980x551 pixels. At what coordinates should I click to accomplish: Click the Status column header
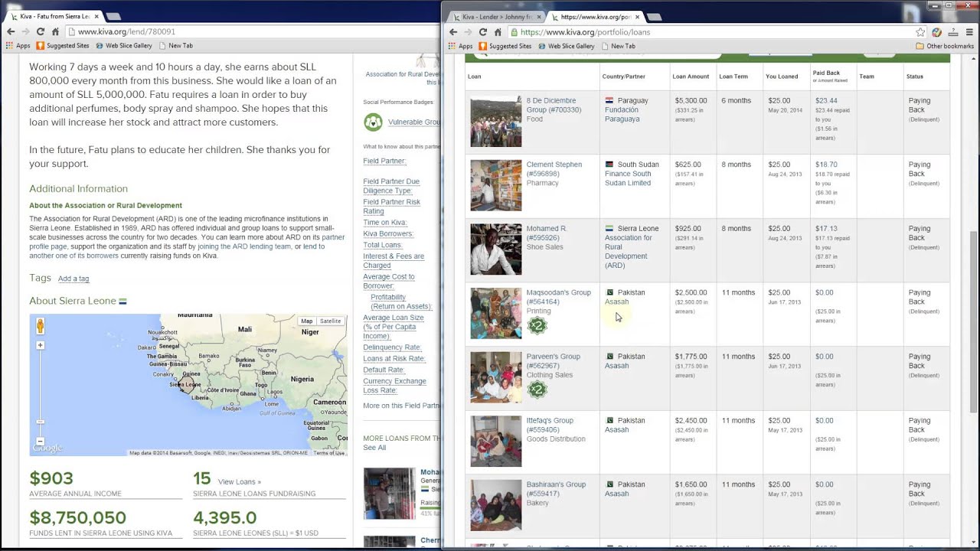[915, 77]
